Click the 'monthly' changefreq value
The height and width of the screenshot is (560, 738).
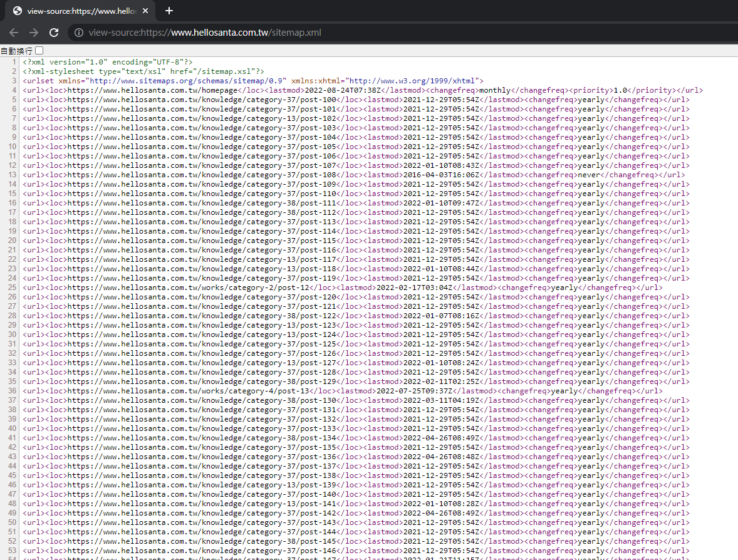click(495, 90)
